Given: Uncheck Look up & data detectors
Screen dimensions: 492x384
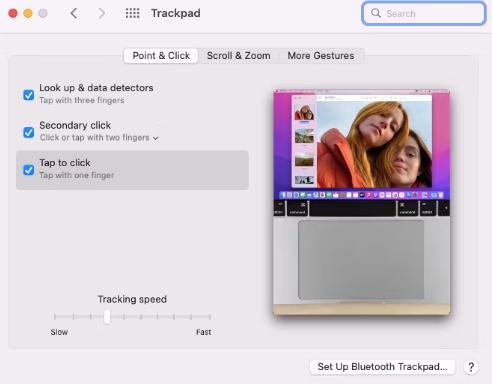Looking at the screenshot, I should point(29,95).
